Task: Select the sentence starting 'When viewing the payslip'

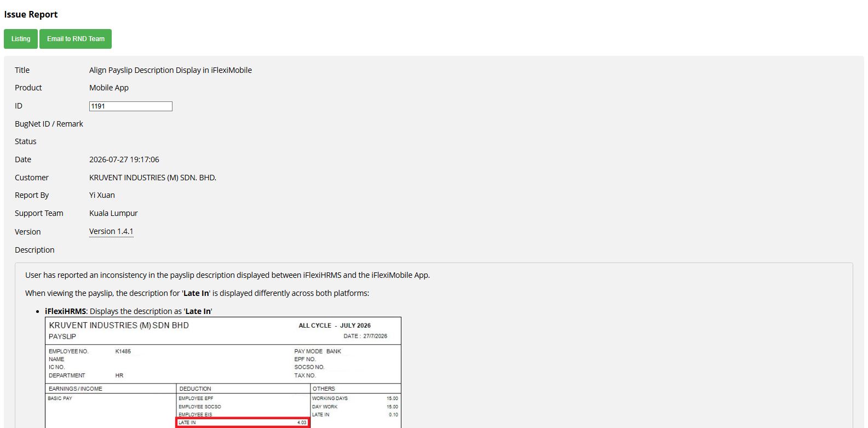Action: [197, 293]
